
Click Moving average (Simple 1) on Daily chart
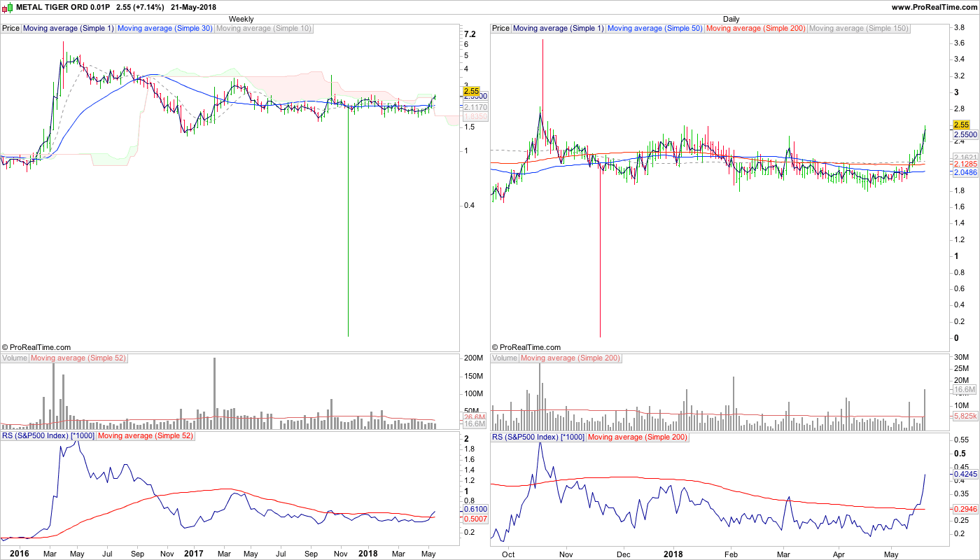(559, 29)
